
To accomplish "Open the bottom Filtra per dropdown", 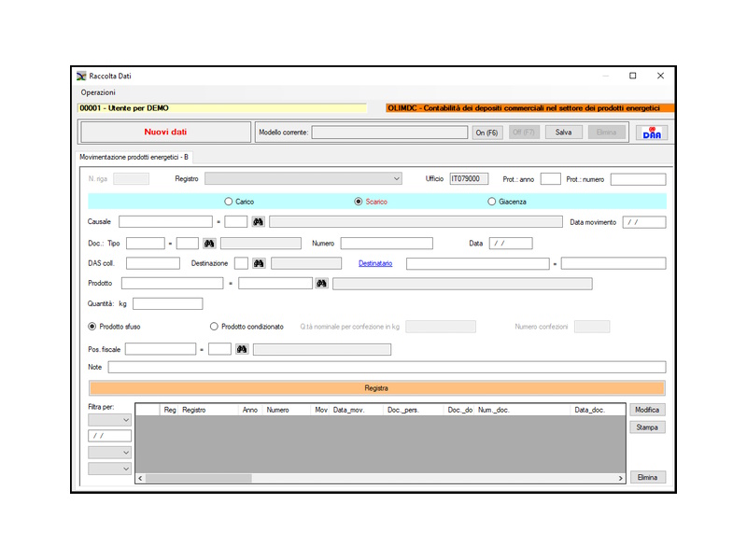I will point(109,469).
